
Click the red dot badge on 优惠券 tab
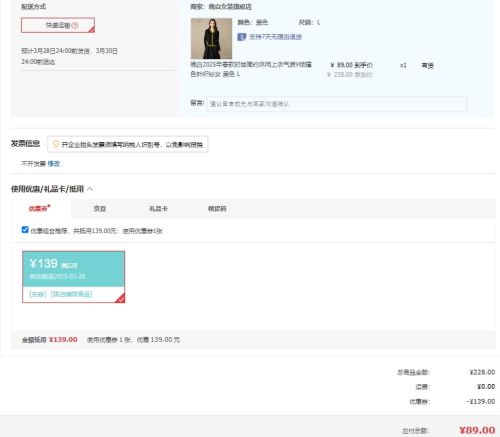click(49, 206)
